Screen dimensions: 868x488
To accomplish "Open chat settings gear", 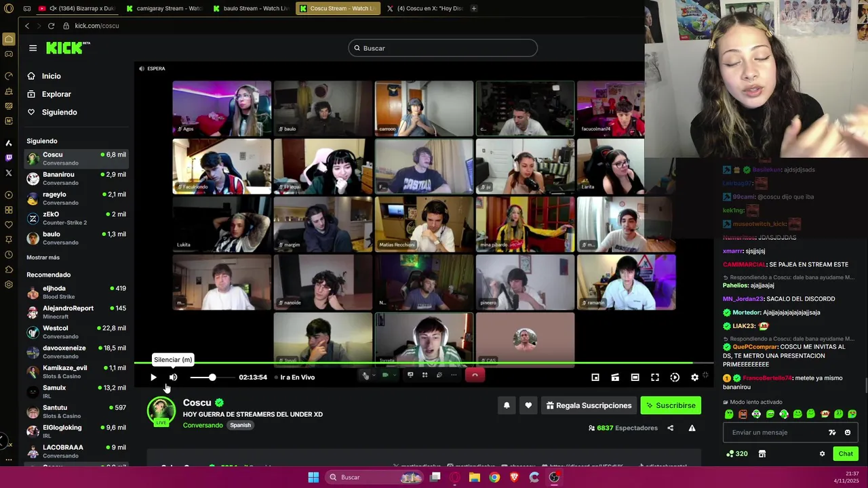I will (x=822, y=454).
